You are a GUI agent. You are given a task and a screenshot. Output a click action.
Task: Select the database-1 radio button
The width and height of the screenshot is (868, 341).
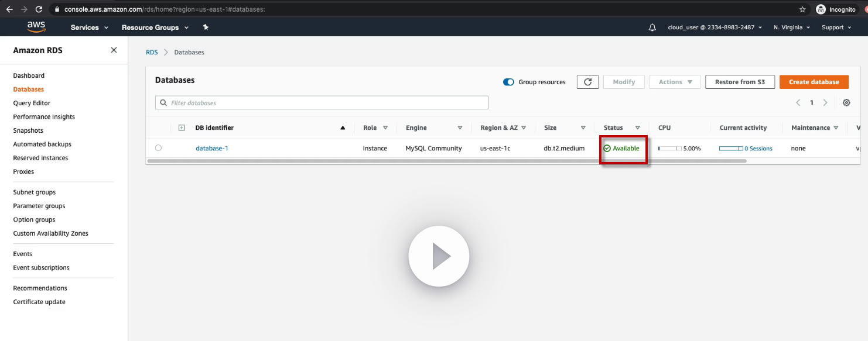click(158, 148)
